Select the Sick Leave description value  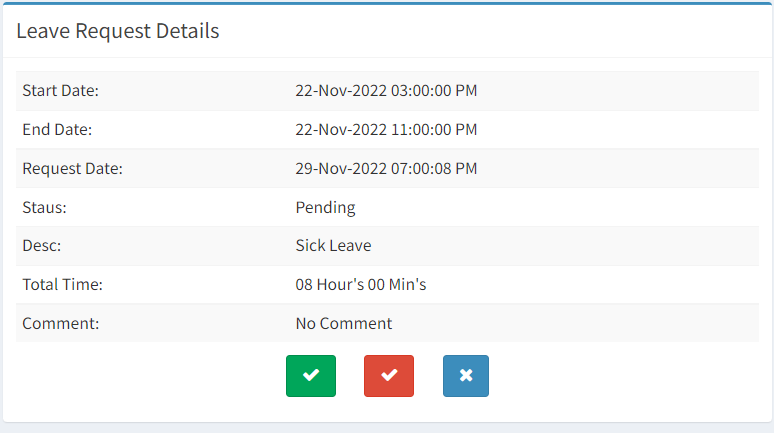(333, 246)
